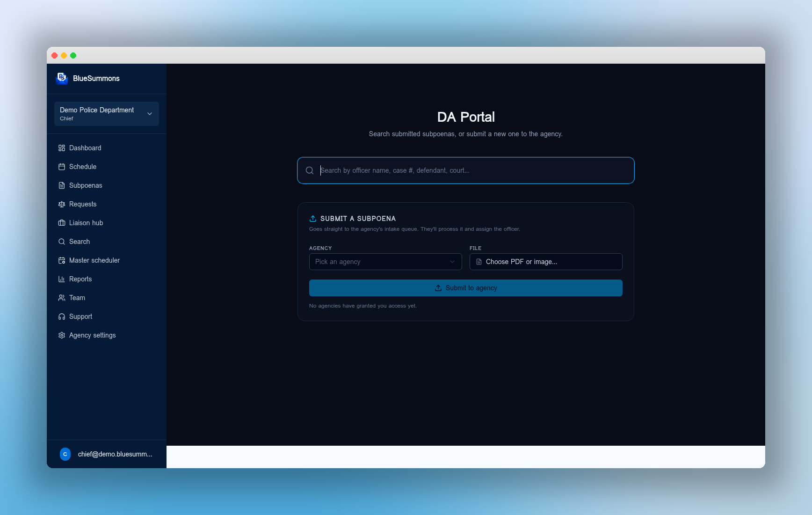Click the Dashboard grid icon
812x515 pixels.
[62, 148]
